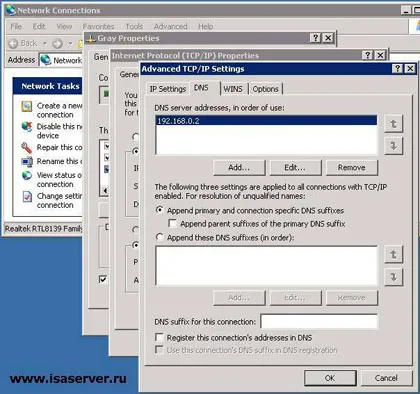The height and width of the screenshot is (394, 420).
Task: Click the Forward arrow in Network Connections toolbar
Action: [57, 43]
